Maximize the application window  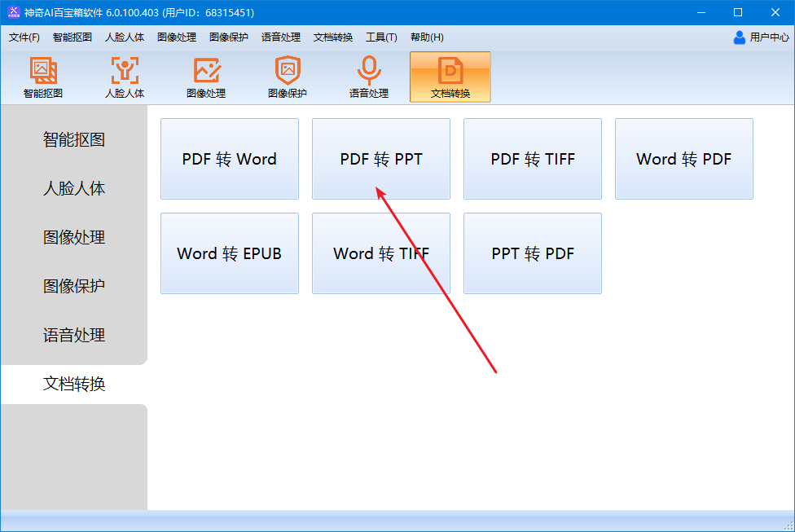[738, 12]
